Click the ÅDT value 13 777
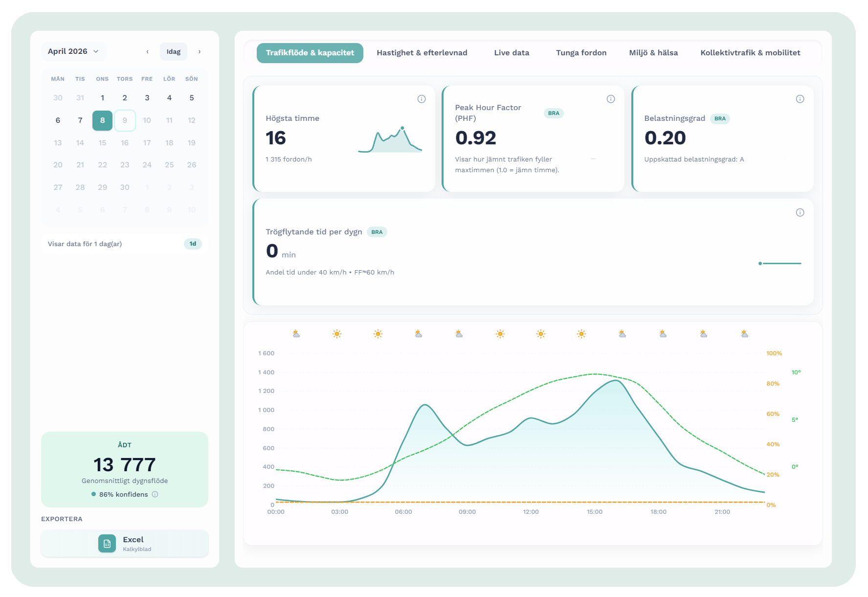The width and height of the screenshot is (868, 597). (x=125, y=464)
